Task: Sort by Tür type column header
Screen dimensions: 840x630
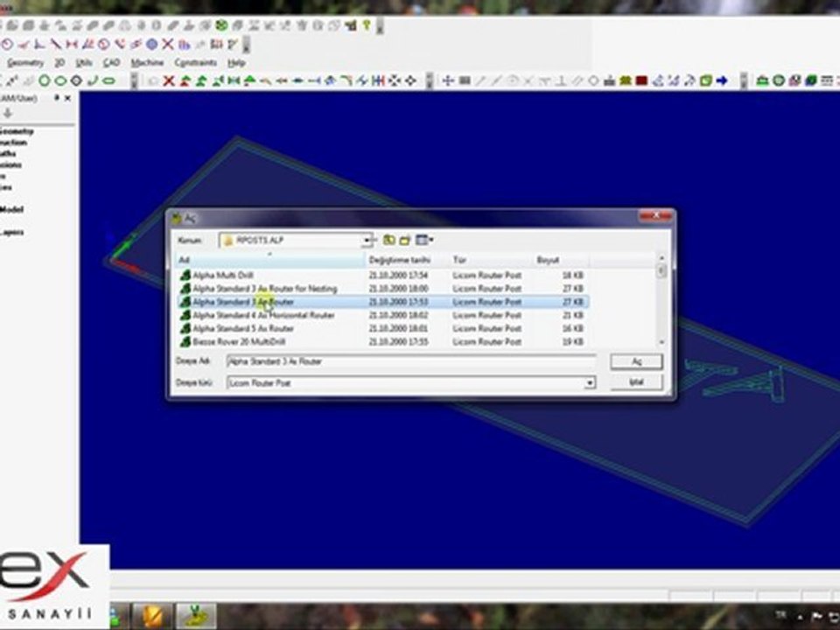Action: 491,260
